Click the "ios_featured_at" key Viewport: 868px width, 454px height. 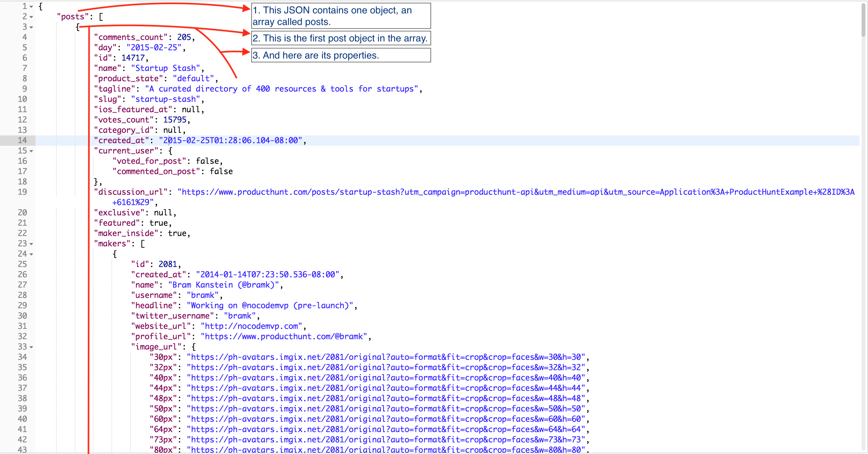pyautogui.click(x=133, y=110)
